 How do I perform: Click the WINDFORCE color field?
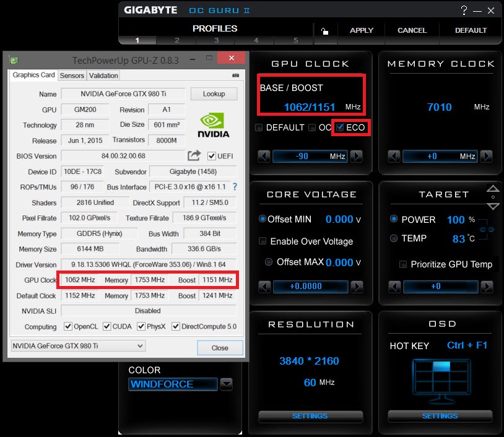pos(173,384)
